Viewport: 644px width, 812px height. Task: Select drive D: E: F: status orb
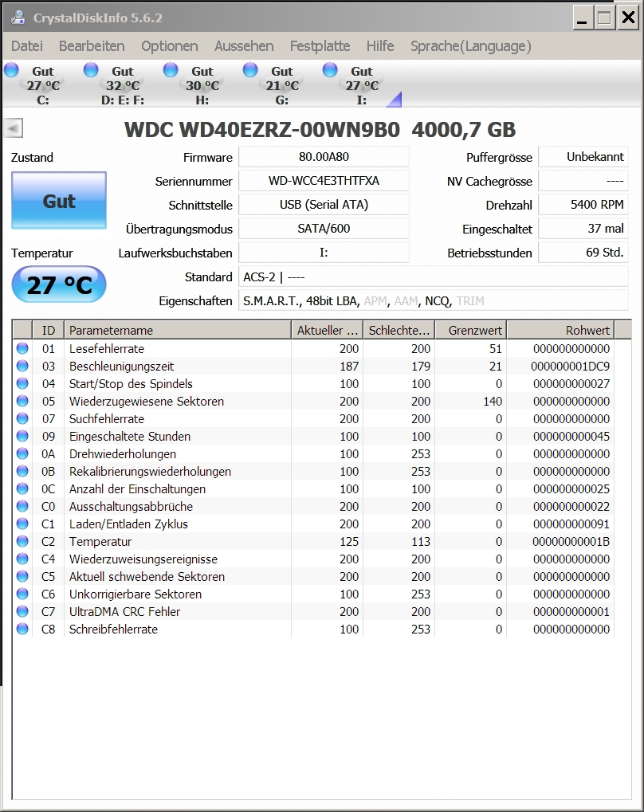tap(91, 69)
